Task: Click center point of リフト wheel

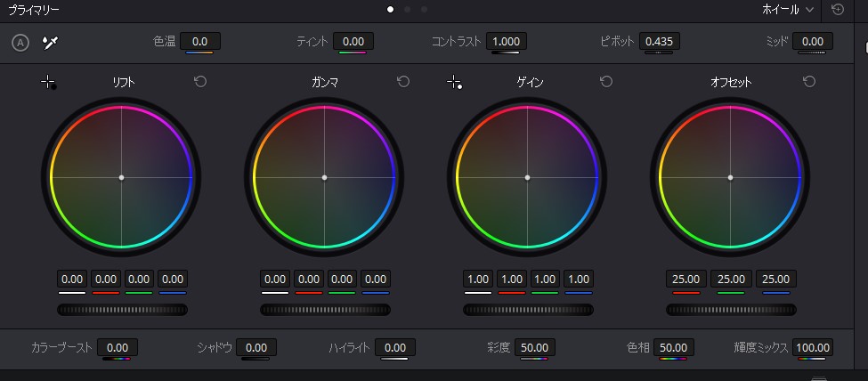Action: click(121, 178)
